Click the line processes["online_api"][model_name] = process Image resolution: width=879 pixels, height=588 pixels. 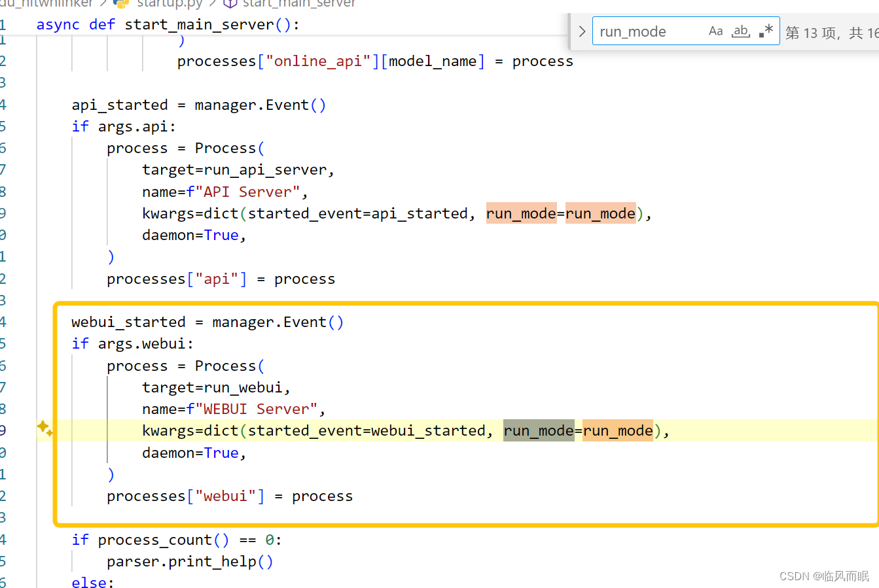click(x=375, y=61)
